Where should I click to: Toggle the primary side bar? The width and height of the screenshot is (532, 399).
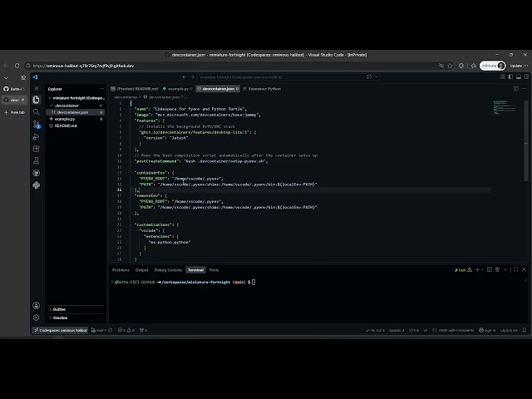[x=510, y=76]
